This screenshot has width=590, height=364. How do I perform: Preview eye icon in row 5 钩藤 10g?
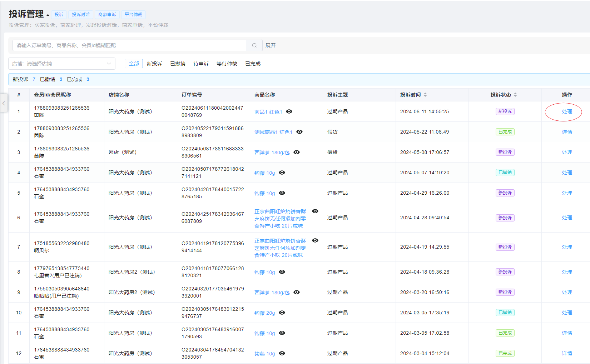[x=282, y=193]
